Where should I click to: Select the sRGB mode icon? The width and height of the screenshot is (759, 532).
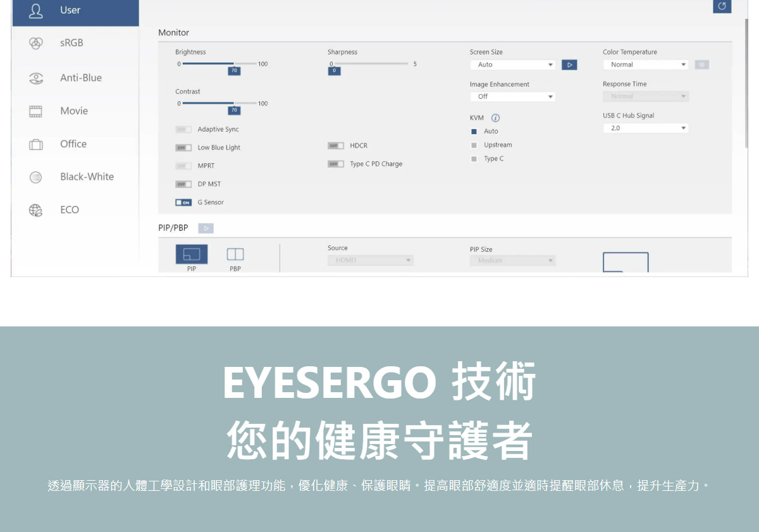36,43
